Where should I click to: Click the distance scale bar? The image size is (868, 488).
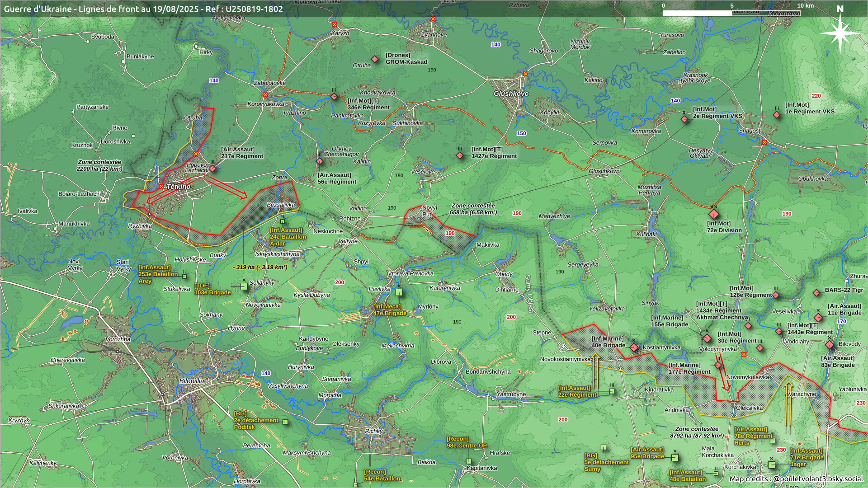(x=731, y=13)
